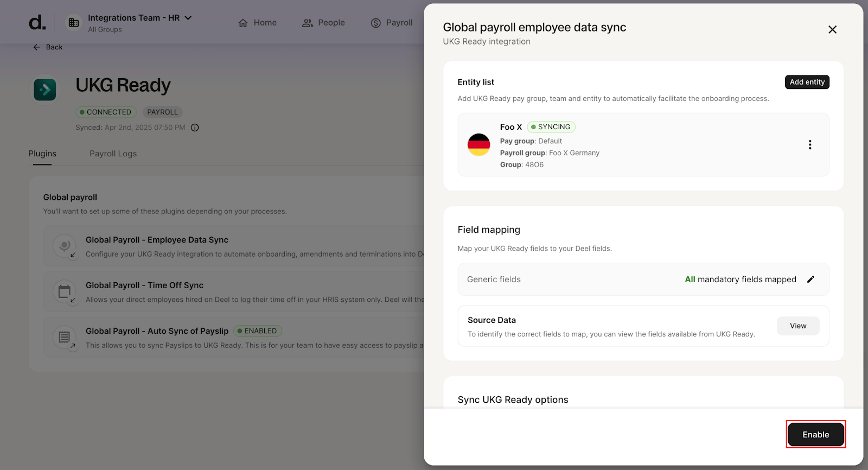
Task: Open Global Payroll - Time Off Sync plugin
Action: 233,292
